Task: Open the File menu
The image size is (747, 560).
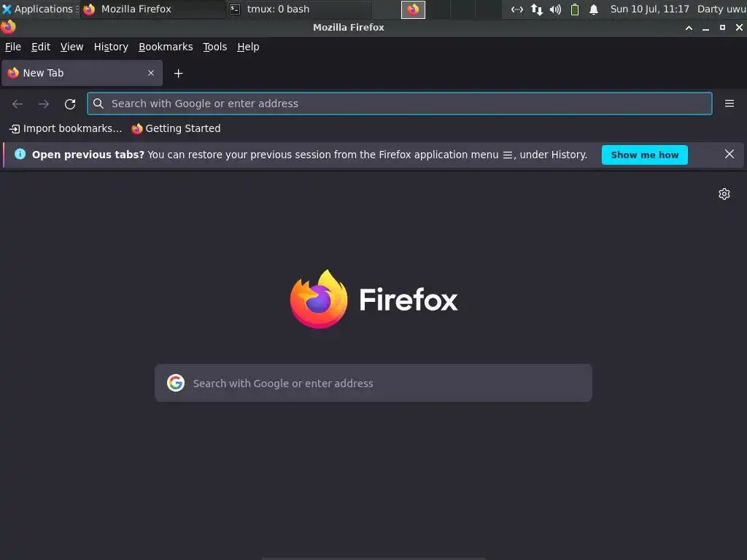Action: [13, 47]
